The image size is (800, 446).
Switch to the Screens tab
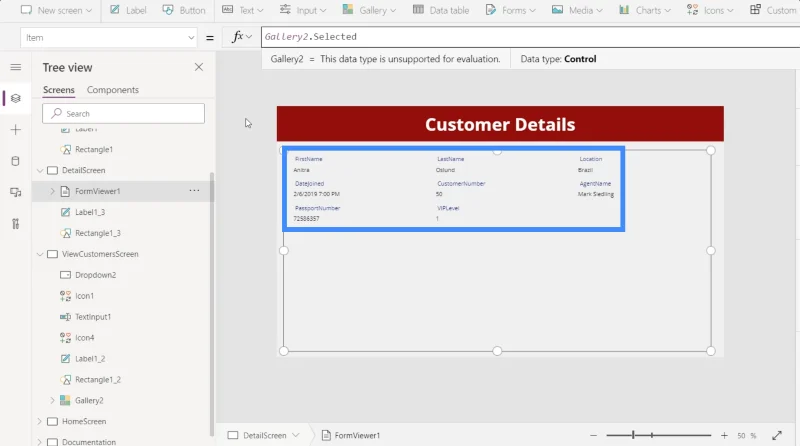(59, 90)
